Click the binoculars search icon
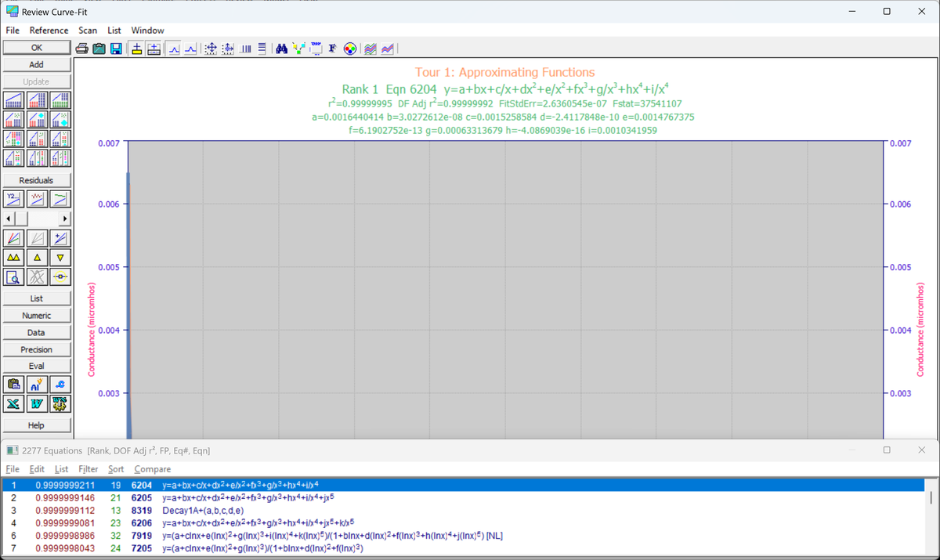 coord(282,49)
